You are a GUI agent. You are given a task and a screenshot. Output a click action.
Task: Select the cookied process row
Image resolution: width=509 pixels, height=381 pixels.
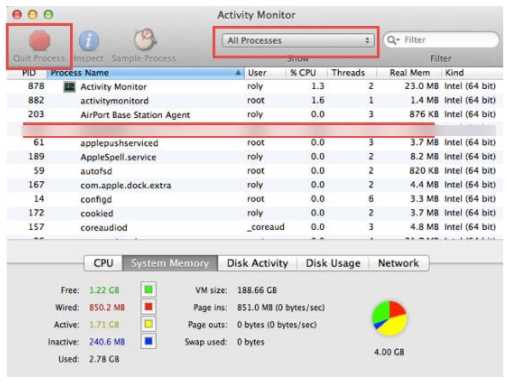pos(255,213)
